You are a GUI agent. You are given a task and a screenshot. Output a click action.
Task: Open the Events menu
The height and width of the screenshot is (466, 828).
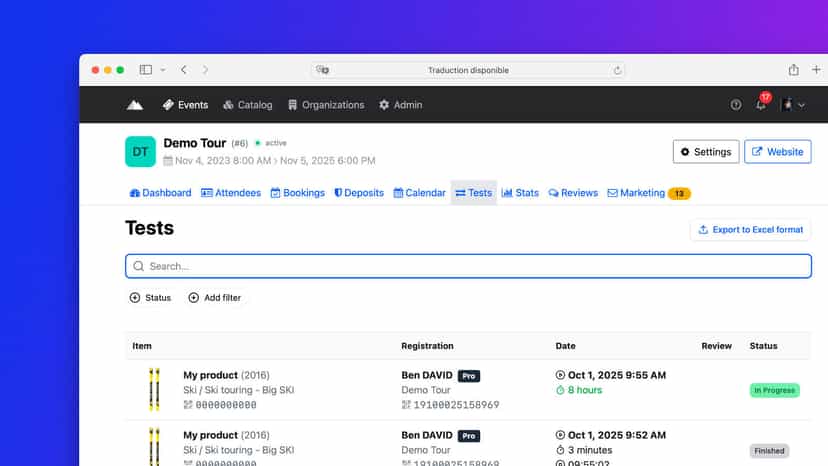[185, 105]
